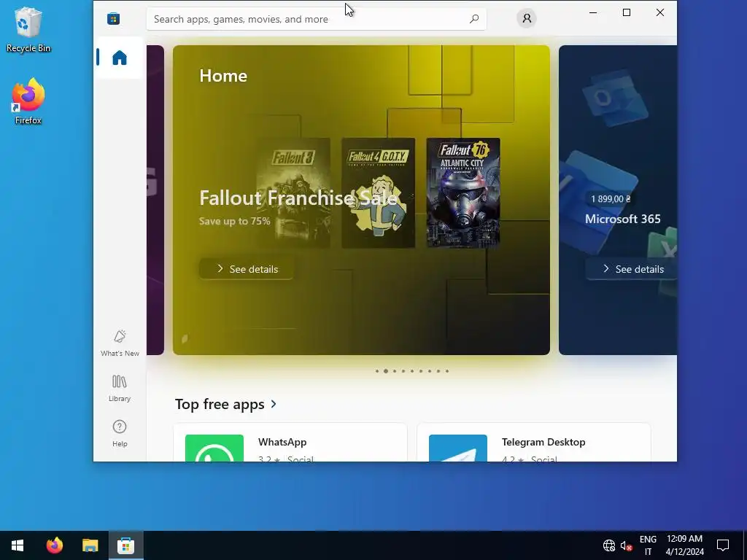Open Top free apps heading
This screenshot has width=747, height=560.
pos(220,404)
